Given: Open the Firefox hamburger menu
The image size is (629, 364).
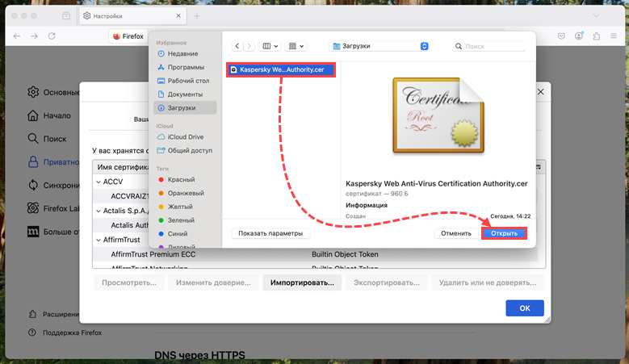Looking at the screenshot, I should pyautogui.click(x=614, y=36).
